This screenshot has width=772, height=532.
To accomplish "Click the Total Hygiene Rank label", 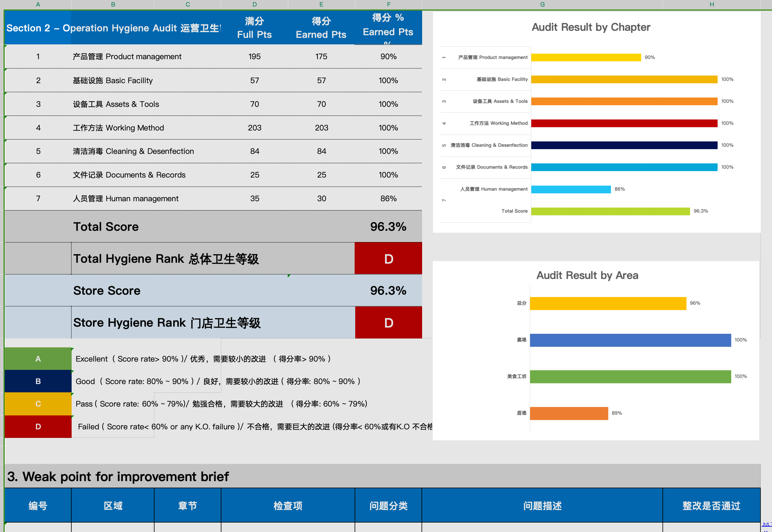I will click(166, 259).
